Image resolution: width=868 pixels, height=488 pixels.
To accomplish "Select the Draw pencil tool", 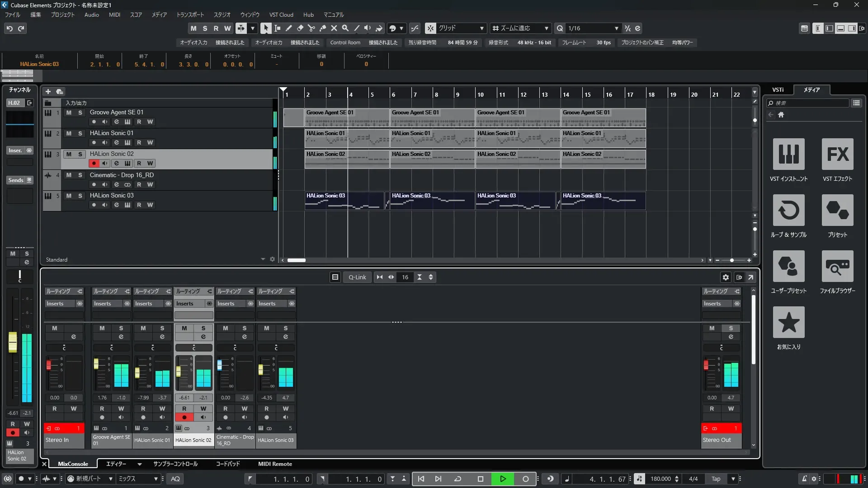I will 288,28.
